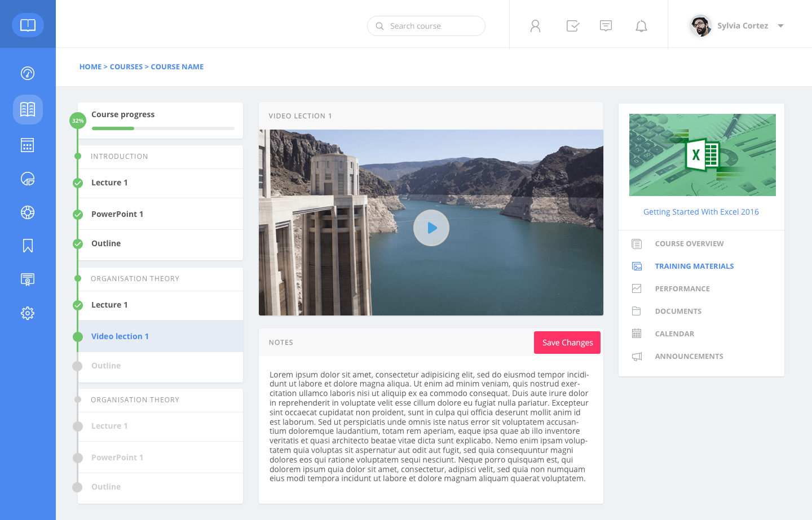Click the Course progress title
This screenshot has height=520, width=812.
[123, 114]
